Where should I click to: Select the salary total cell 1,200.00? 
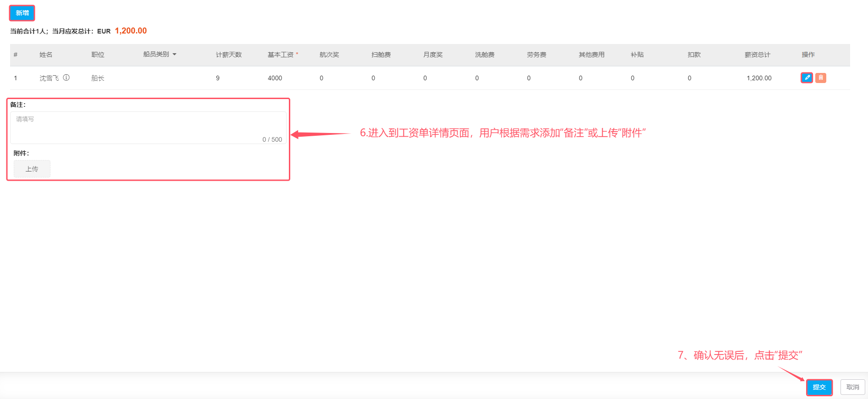[759, 78]
